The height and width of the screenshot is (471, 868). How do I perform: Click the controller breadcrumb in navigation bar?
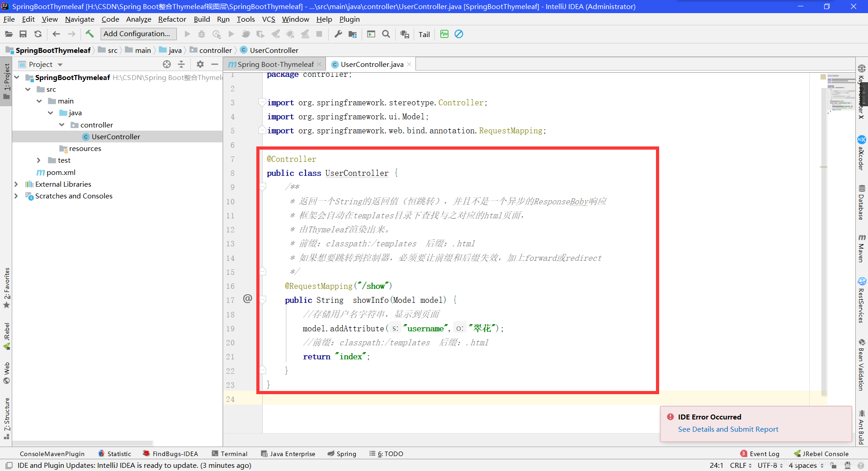(x=210, y=50)
